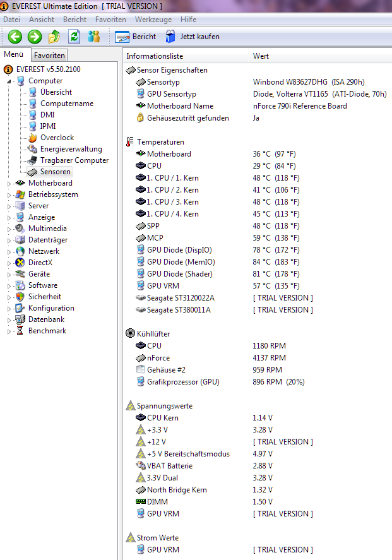392x560 pixels.
Task: Select Overclock in the tree
Action: coord(57,138)
